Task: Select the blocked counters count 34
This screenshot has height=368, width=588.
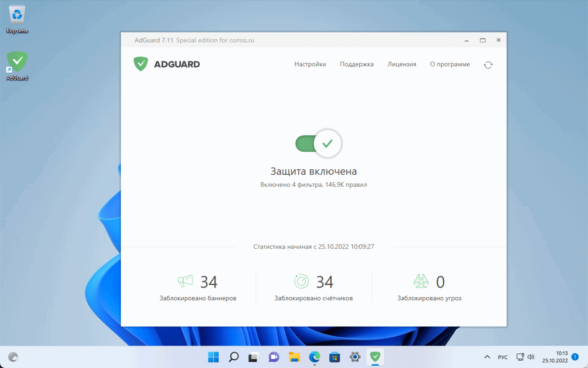Action: click(325, 282)
